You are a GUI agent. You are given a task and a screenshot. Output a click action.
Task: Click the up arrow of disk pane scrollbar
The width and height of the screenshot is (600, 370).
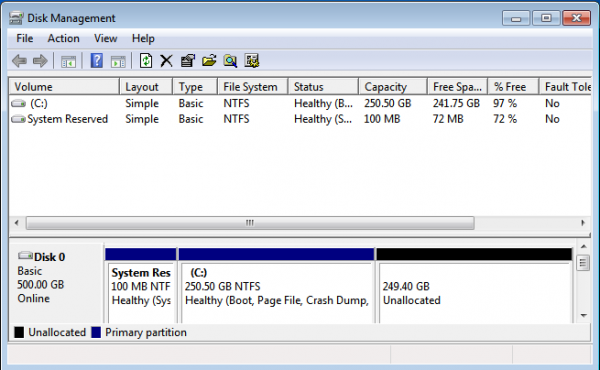[584, 247]
